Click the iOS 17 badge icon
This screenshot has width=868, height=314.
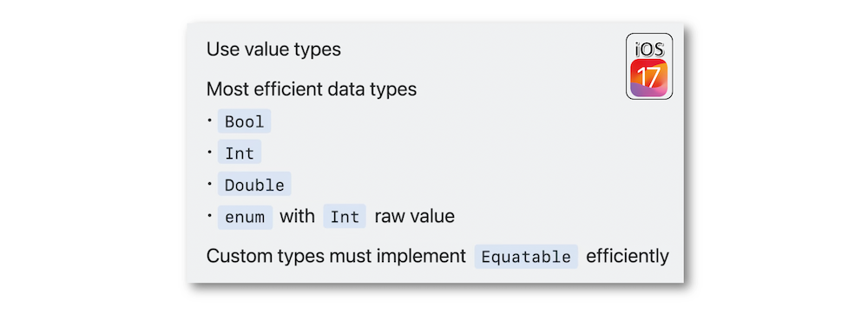649,66
